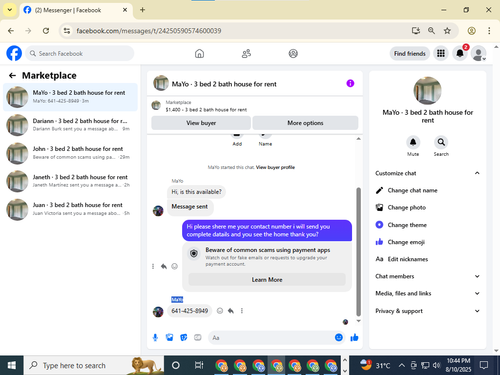Image resolution: width=500 pixels, height=375 pixels.
Task: Expand Media, files and links section
Action: (x=427, y=293)
